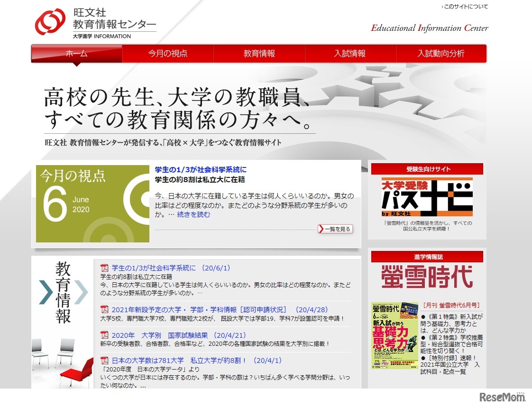Click text 大学5校、専門職大学7校 summary
This screenshot has width=532, height=408.
coord(222,318)
